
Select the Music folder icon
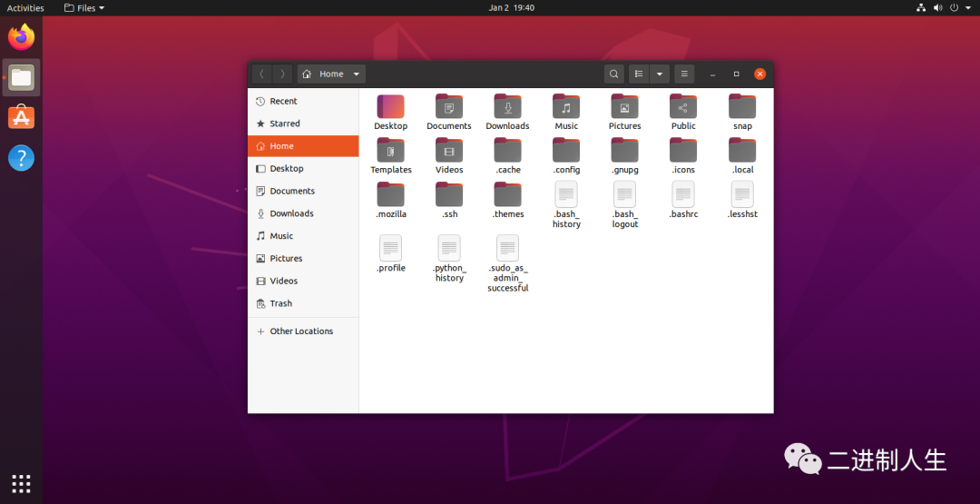[566, 107]
